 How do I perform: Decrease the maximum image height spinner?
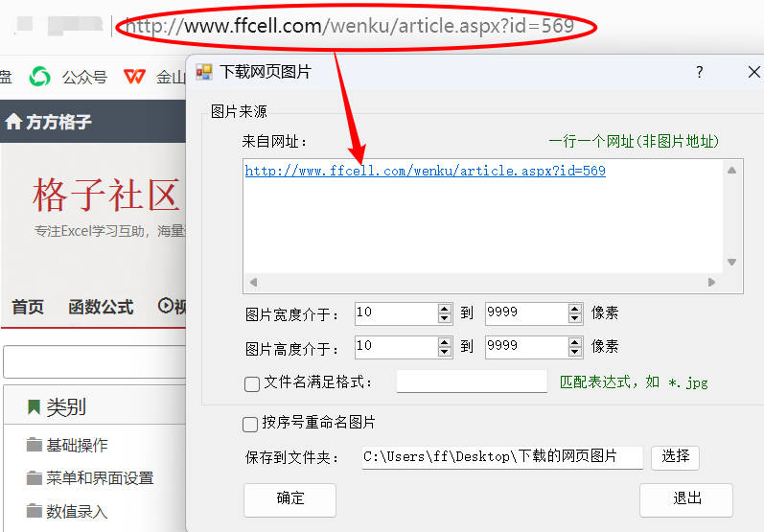[x=575, y=351]
